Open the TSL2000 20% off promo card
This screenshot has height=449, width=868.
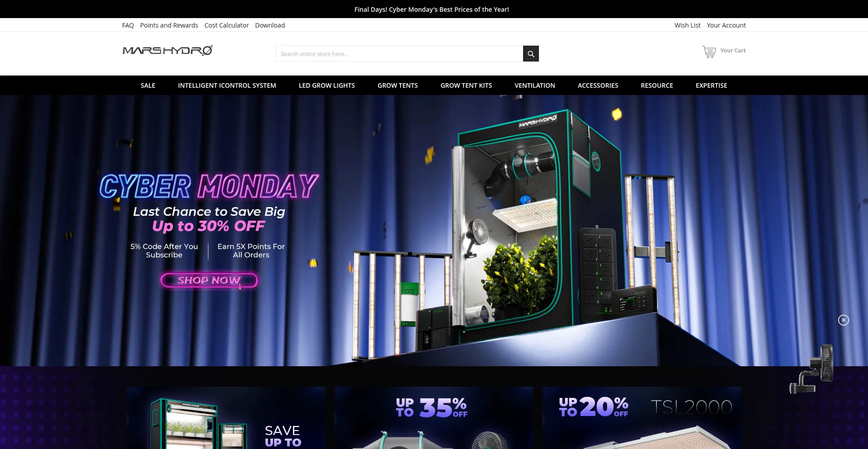(x=642, y=418)
